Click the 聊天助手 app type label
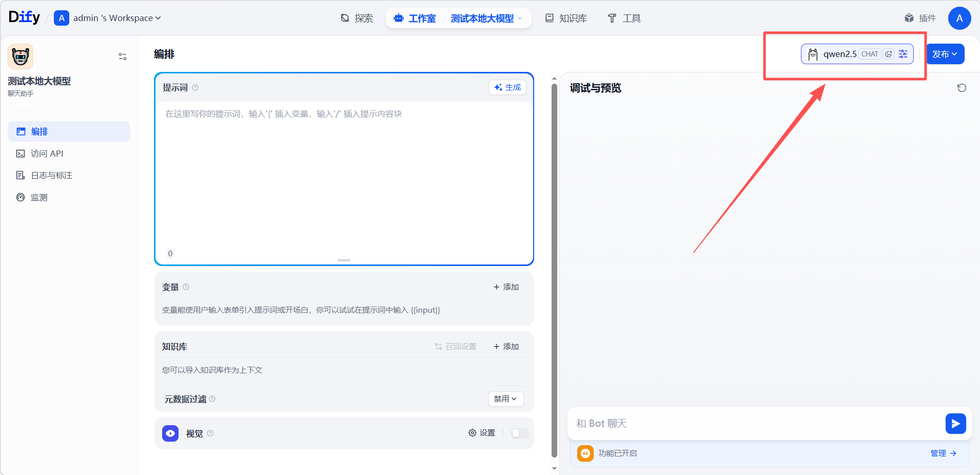Viewport: 980px width, 475px height. coord(21,93)
